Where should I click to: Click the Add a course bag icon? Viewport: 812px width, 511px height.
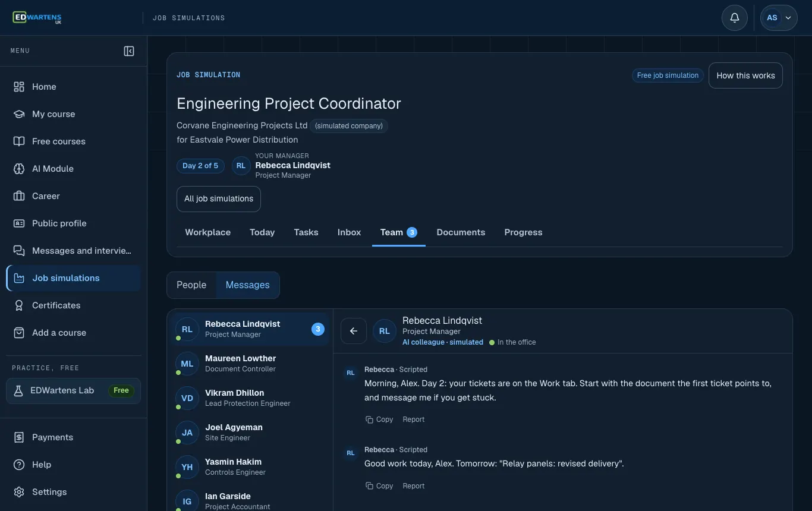click(x=19, y=333)
